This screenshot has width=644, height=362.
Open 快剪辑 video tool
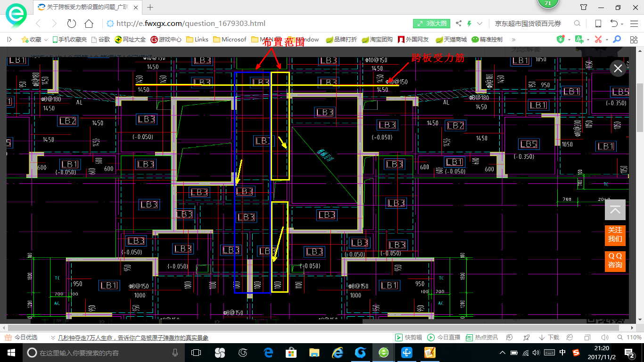click(409, 337)
